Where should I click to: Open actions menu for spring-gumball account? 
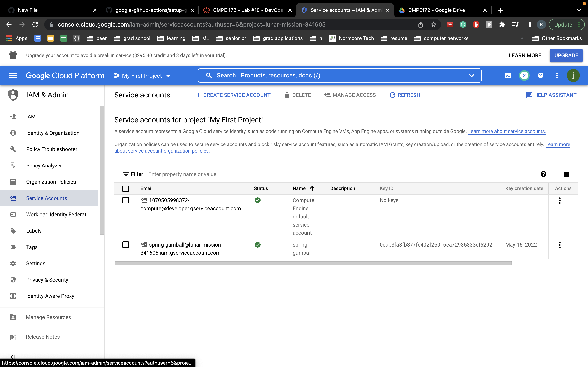(560, 245)
